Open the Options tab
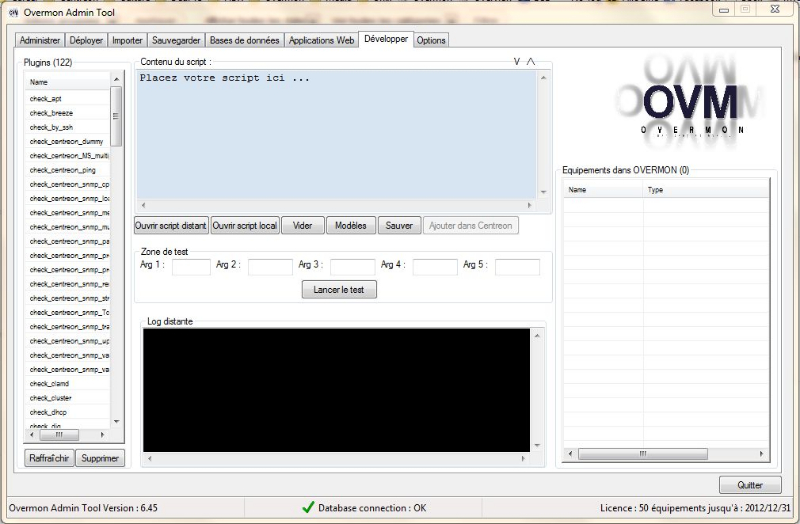 point(431,40)
